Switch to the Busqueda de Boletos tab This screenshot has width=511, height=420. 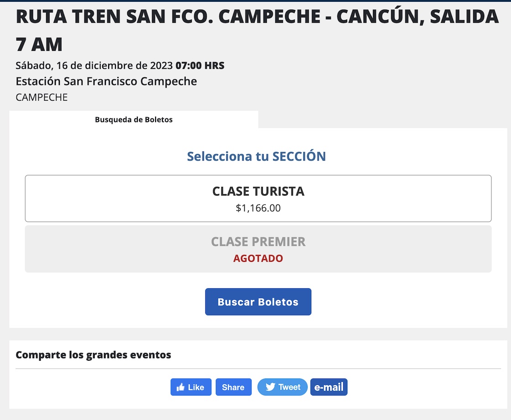click(x=134, y=120)
